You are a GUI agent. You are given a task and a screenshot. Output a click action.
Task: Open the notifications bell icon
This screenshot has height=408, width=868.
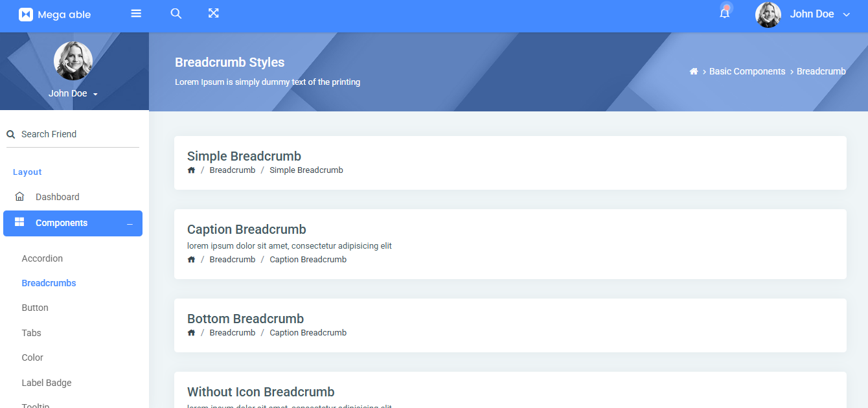pyautogui.click(x=725, y=14)
